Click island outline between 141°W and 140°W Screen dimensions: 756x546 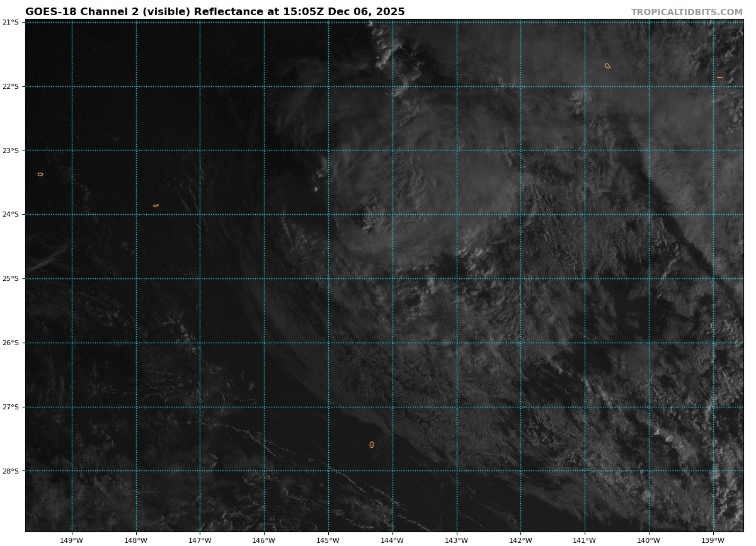point(608,65)
